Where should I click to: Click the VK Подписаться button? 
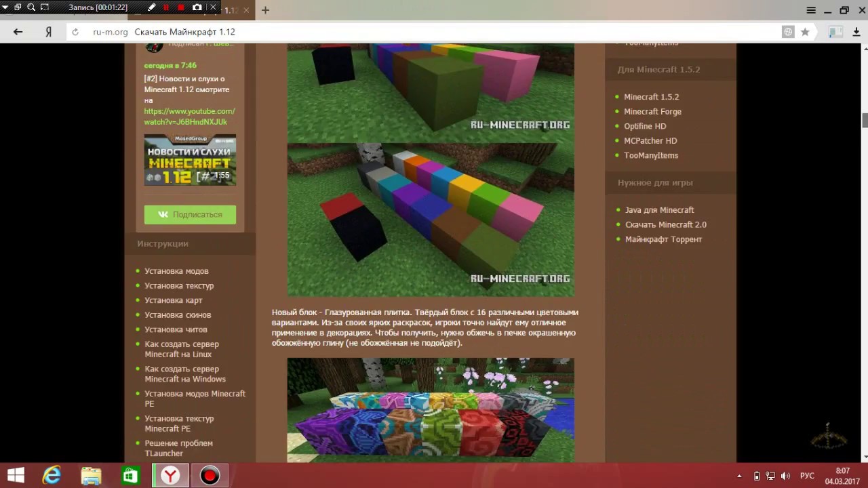pos(190,214)
